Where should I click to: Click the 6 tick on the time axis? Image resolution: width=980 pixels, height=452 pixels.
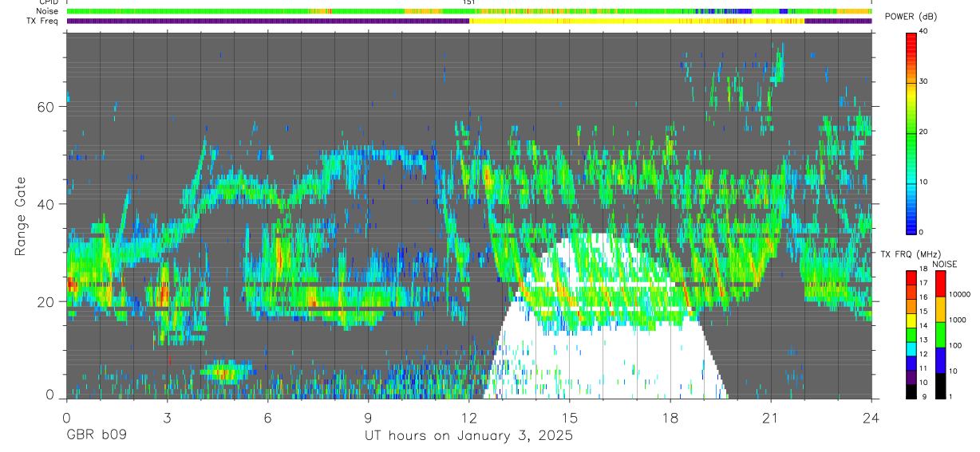(267, 419)
